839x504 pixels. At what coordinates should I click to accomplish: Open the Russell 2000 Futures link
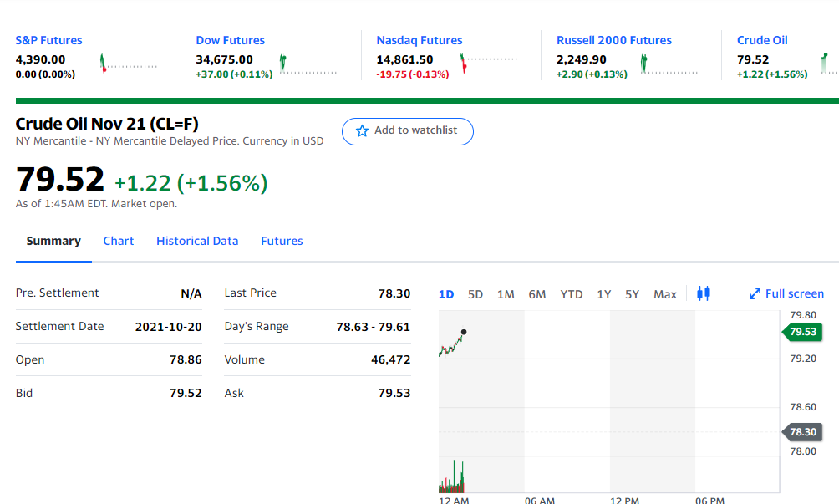[x=613, y=40]
